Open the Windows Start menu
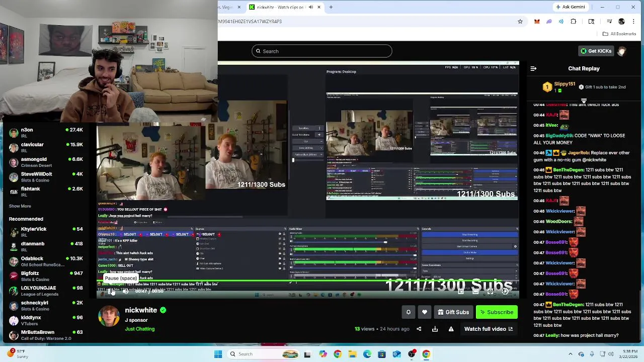 tap(218, 354)
